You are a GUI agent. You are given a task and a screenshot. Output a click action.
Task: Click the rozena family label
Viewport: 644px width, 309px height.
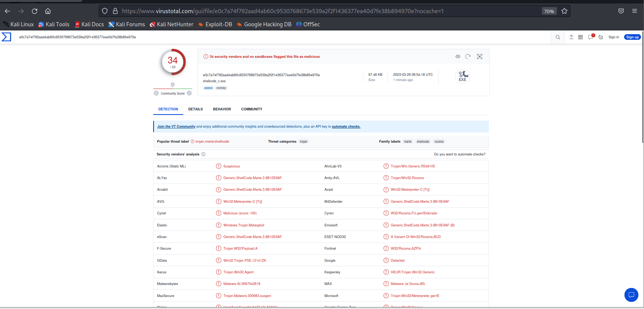coord(439,142)
